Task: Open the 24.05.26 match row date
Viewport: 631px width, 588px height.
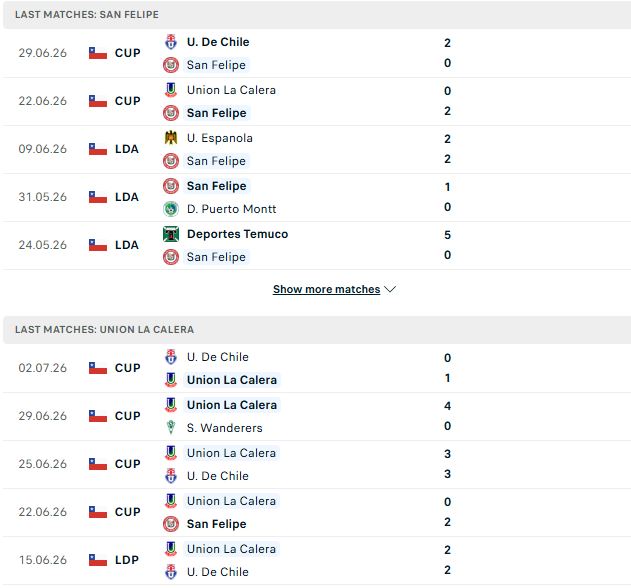Action: [x=43, y=245]
